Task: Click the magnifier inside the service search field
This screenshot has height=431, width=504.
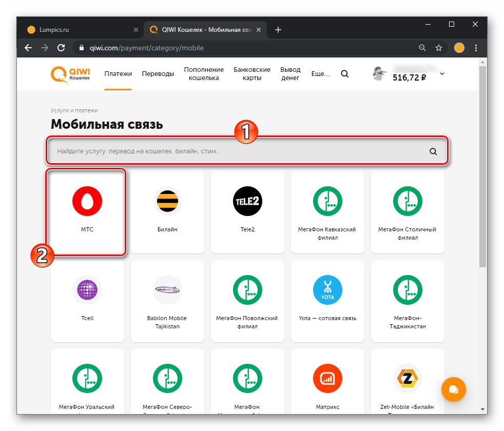Action: 433,151
